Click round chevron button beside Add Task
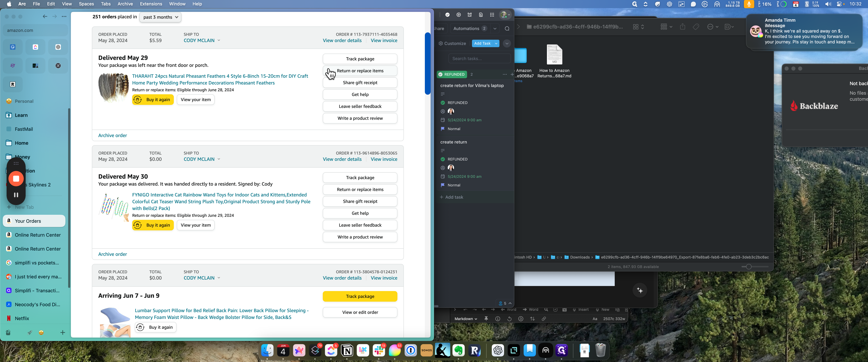This screenshot has height=362, width=868. 506,43
